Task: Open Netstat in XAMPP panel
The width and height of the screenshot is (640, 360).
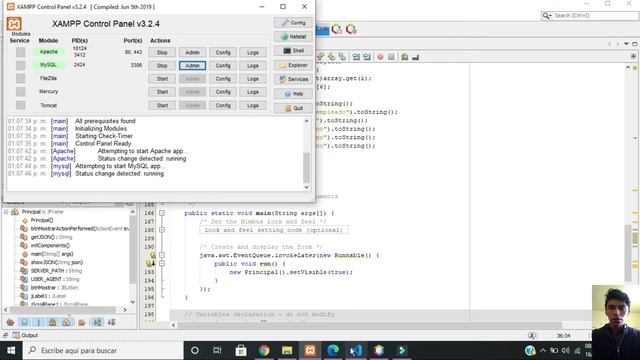Action: click(293, 37)
